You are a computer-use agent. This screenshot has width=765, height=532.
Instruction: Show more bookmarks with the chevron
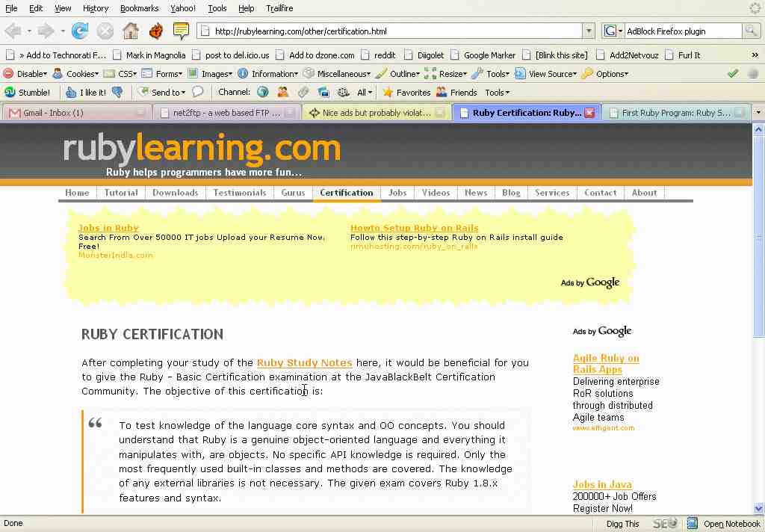point(755,55)
